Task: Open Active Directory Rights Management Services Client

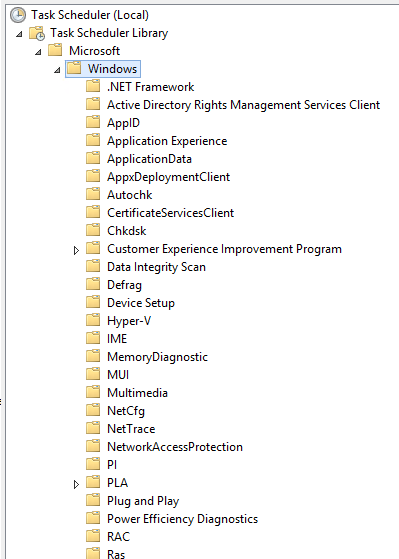Action: pos(244,105)
